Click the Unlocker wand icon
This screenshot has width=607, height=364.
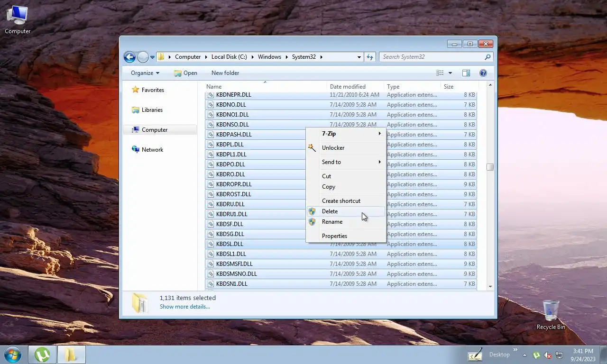312,148
